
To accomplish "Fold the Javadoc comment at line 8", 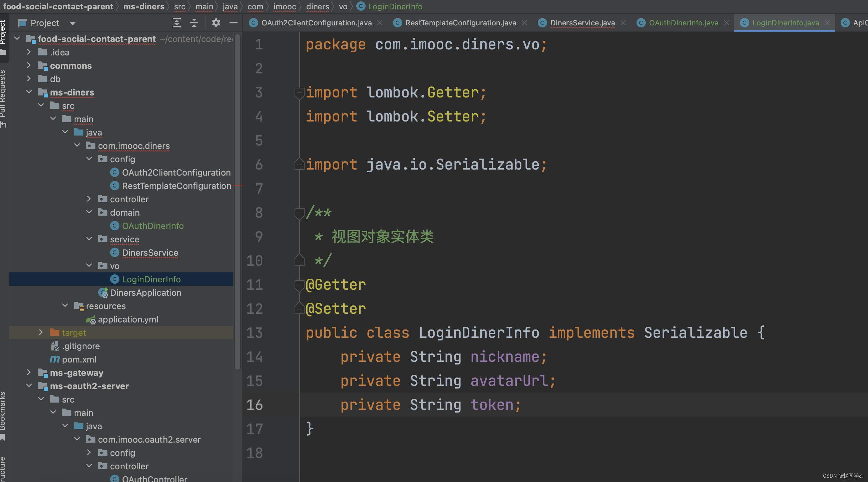I will (299, 213).
